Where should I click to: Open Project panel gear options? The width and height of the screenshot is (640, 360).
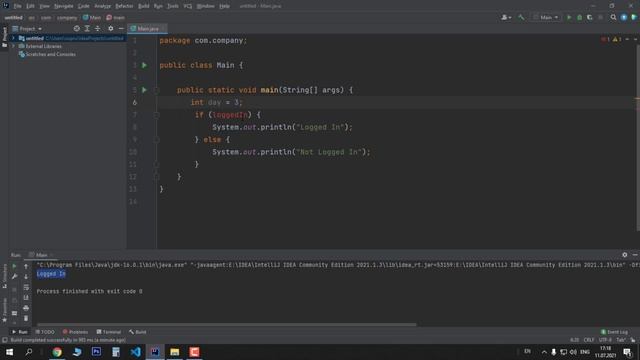click(111, 29)
